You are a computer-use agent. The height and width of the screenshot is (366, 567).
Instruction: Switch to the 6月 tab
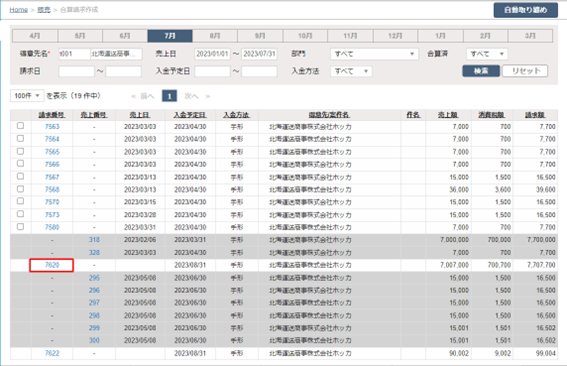pos(125,36)
